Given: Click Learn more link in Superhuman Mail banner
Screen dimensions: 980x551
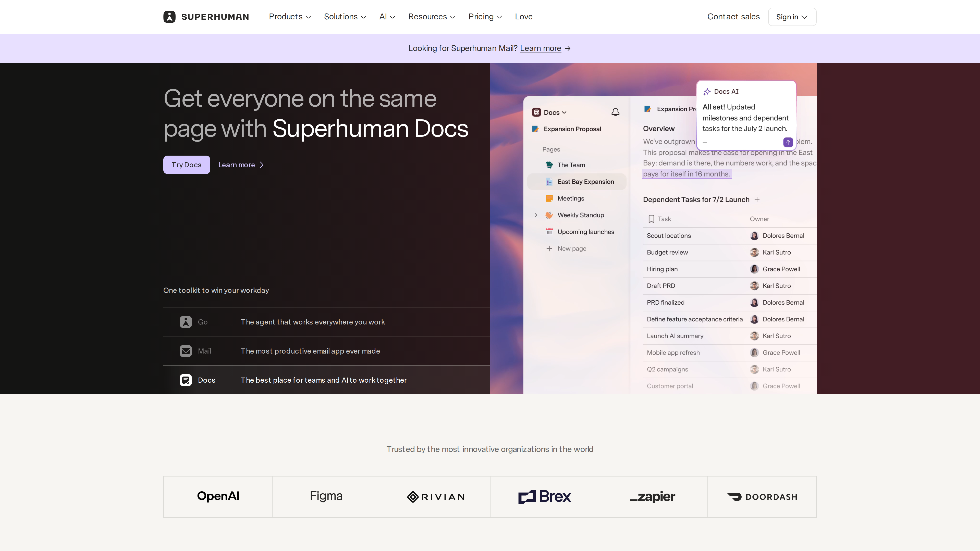Looking at the screenshot, I should click(540, 48).
